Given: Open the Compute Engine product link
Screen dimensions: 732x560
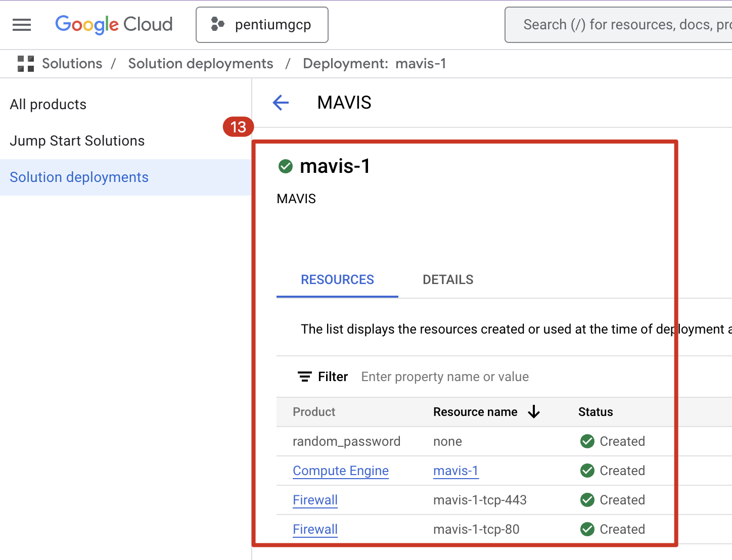Looking at the screenshot, I should coord(341,471).
